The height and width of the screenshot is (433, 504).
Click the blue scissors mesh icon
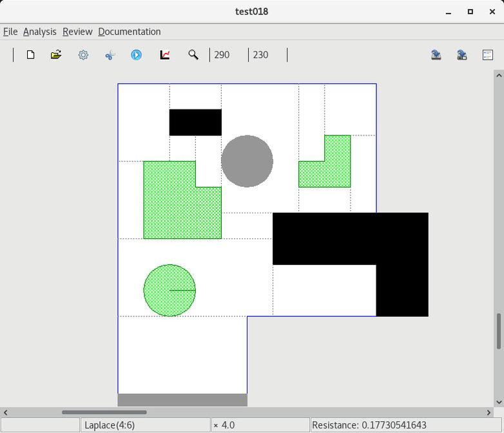(110, 55)
